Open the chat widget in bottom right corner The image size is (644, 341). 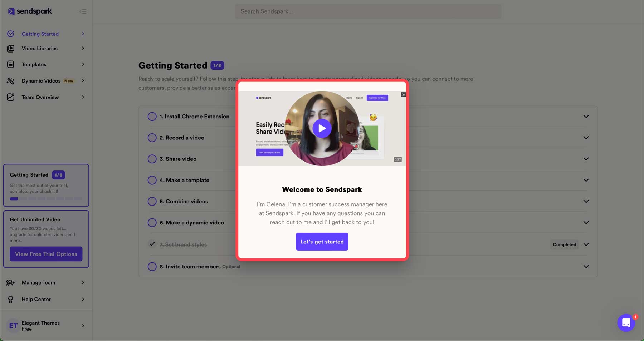[626, 323]
